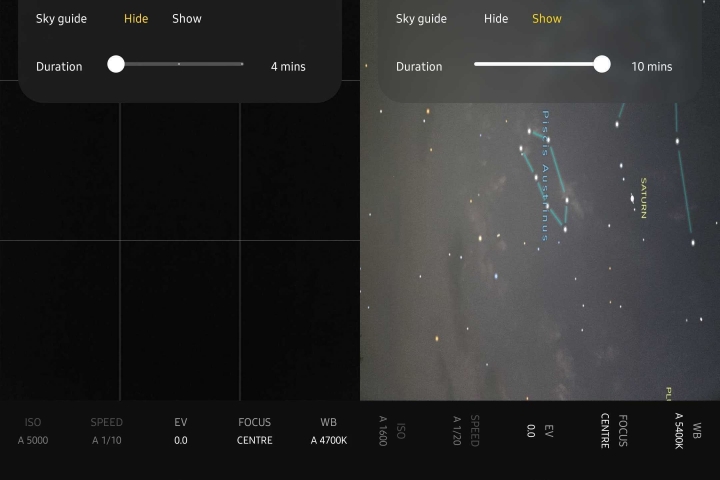720x480 pixels.
Task: Tap the Piscis Austrinus constellation label
Action: click(545, 175)
